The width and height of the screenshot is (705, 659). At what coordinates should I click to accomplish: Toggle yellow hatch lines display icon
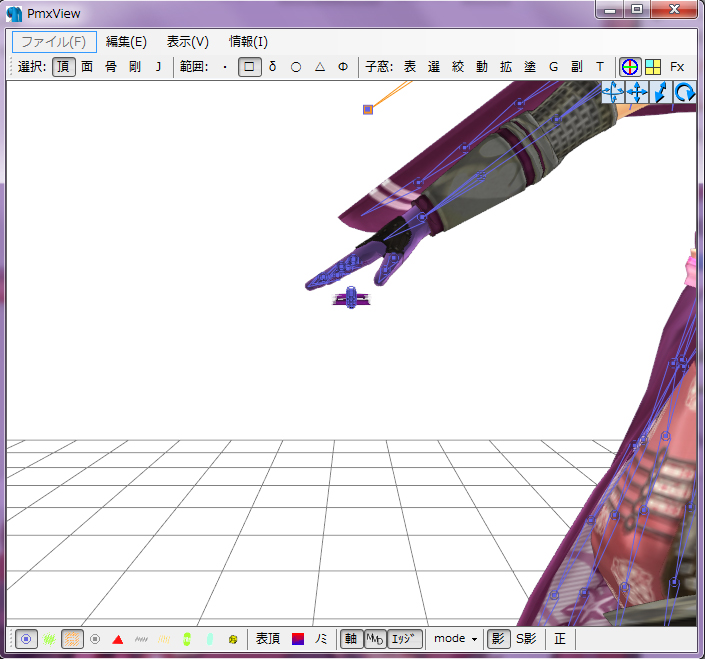click(164, 639)
